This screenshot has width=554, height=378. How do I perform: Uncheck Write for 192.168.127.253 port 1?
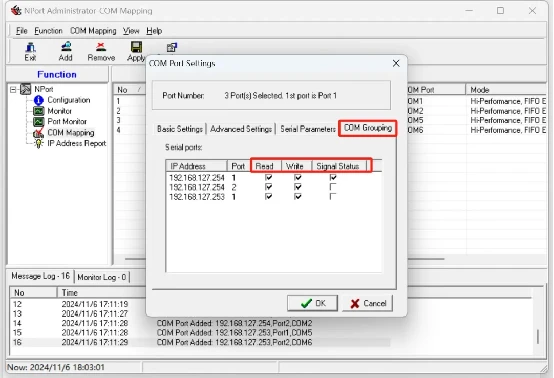click(x=298, y=196)
